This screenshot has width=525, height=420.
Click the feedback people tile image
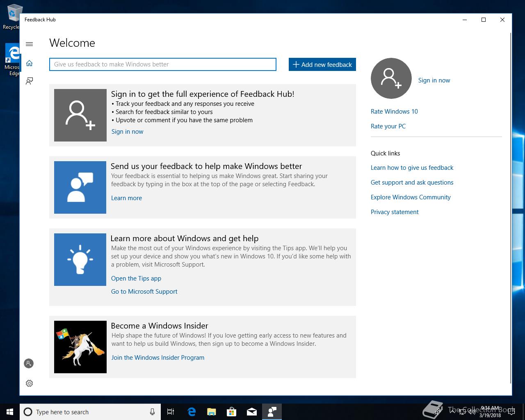click(x=80, y=187)
